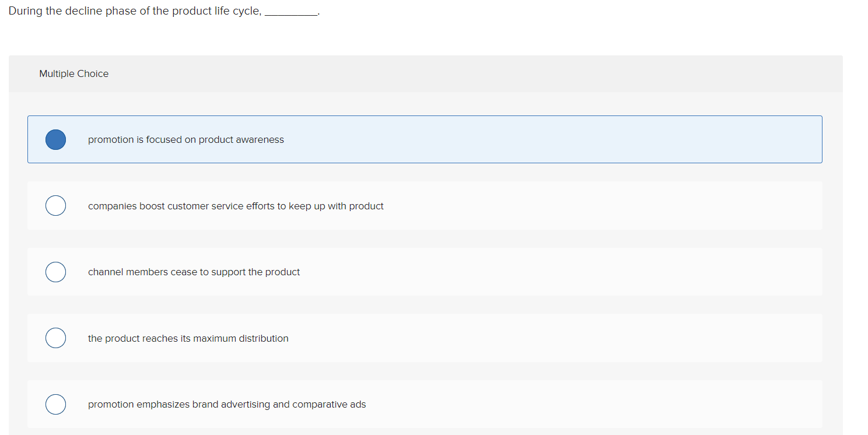Click the fourth answer option row
Viewport: 868px width, 435px height.
point(425,338)
